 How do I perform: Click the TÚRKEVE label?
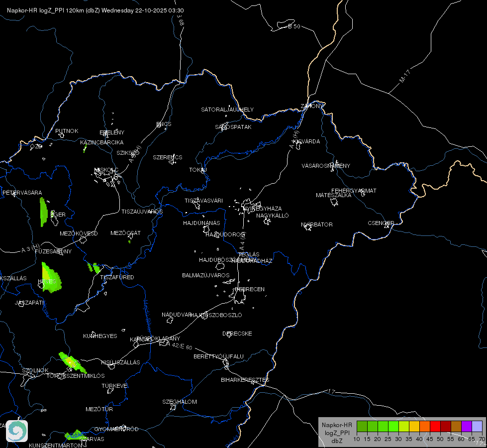coord(114,385)
